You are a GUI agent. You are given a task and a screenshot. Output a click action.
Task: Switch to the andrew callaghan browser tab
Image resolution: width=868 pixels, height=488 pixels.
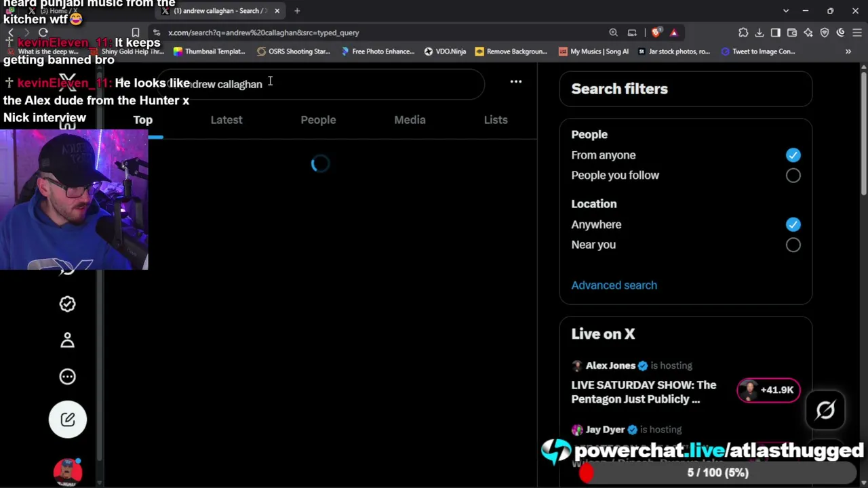click(x=221, y=11)
